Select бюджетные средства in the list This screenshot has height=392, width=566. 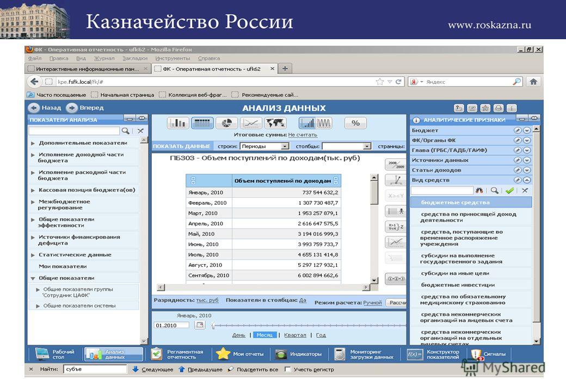(471, 203)
